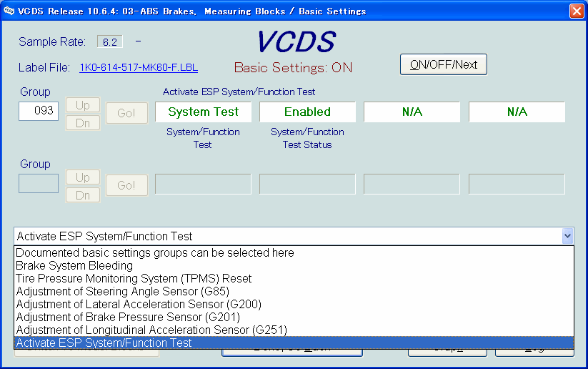588x369 pixels.
Task: Choose Adjustment of Brake Pressure Sensor (G201)
Action: [x=294, y=318]
